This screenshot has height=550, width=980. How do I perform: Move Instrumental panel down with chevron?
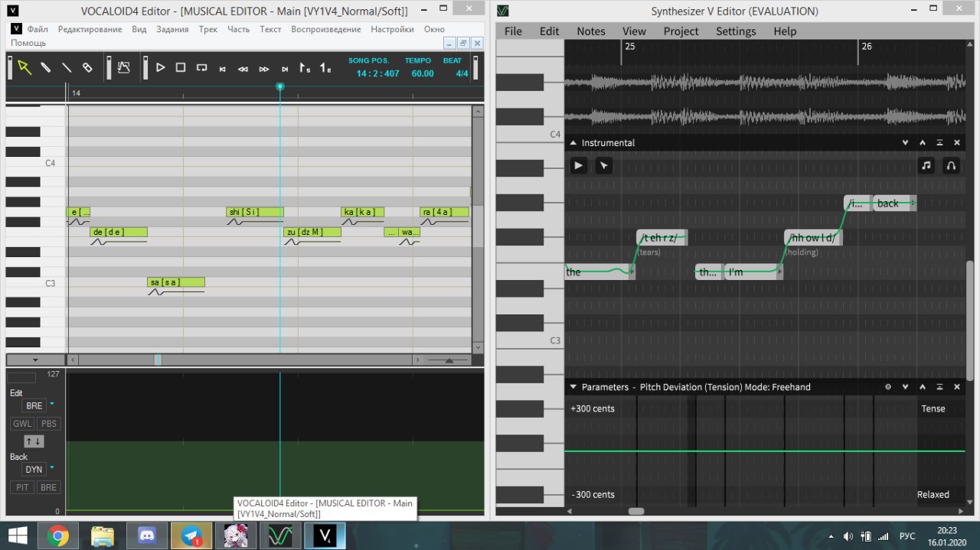(906, 142)
